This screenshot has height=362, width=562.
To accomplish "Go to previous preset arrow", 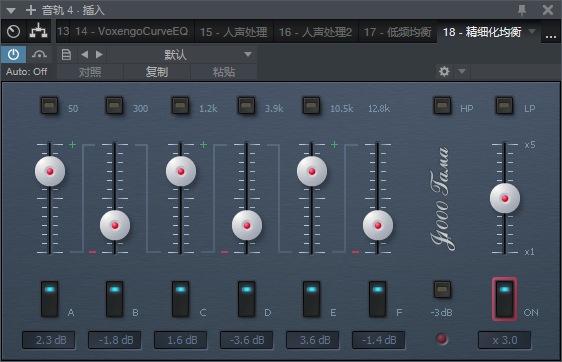I will (85, 54).
